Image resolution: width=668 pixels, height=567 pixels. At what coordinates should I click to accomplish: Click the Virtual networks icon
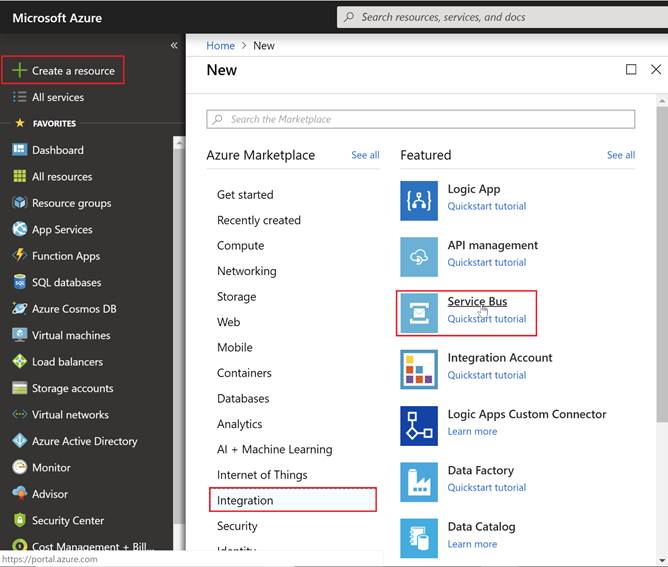(19, 414)
